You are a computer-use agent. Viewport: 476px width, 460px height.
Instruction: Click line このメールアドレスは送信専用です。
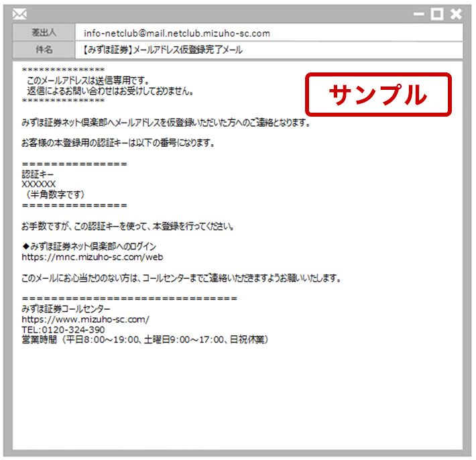coord(88,80)
